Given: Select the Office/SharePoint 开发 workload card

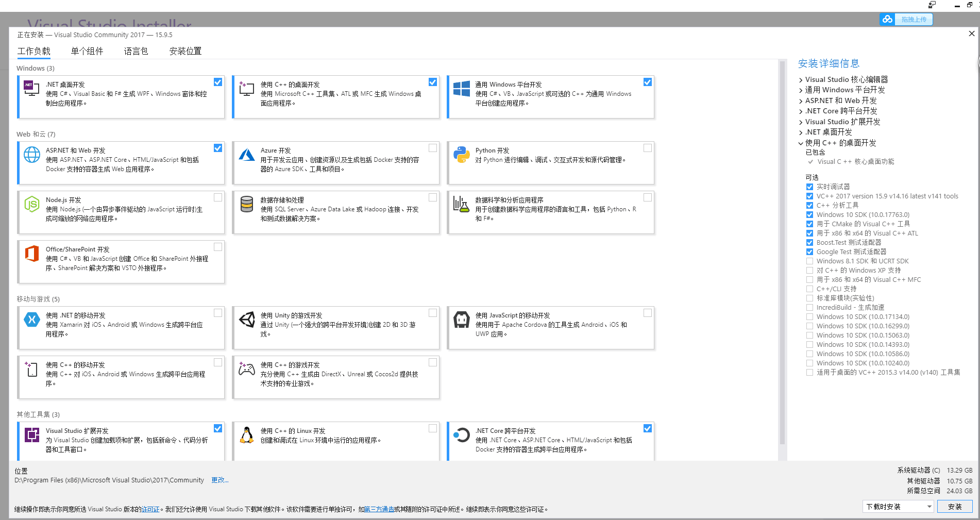Looking at the screenshot, I should click(x=122, y=262).
